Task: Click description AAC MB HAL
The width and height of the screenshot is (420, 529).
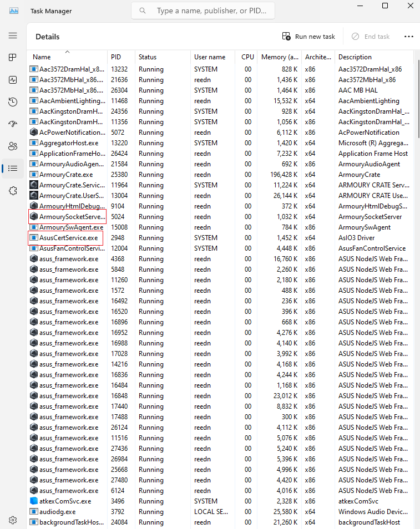Action: (358, 90)
